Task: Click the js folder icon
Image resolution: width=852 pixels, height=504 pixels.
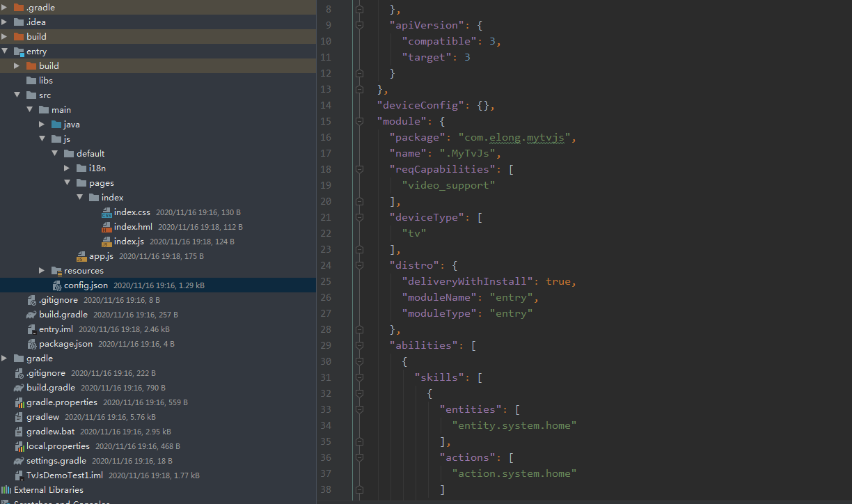Action: [56, 139]
